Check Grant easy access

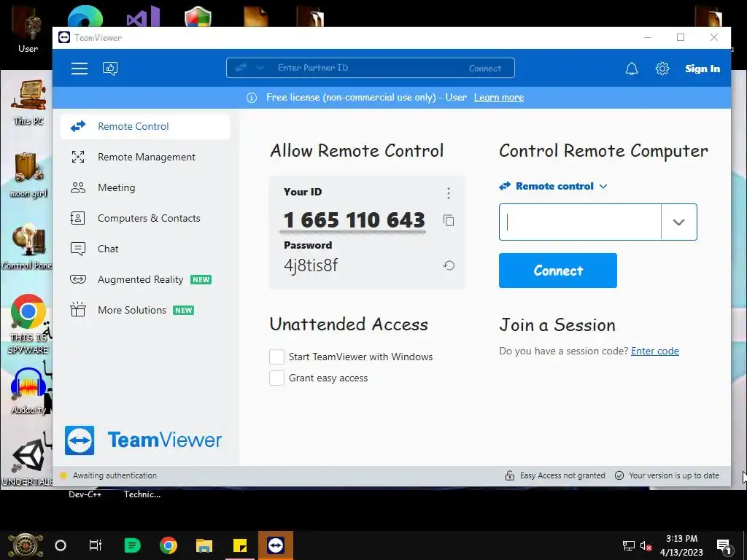[x=276, y=378]
